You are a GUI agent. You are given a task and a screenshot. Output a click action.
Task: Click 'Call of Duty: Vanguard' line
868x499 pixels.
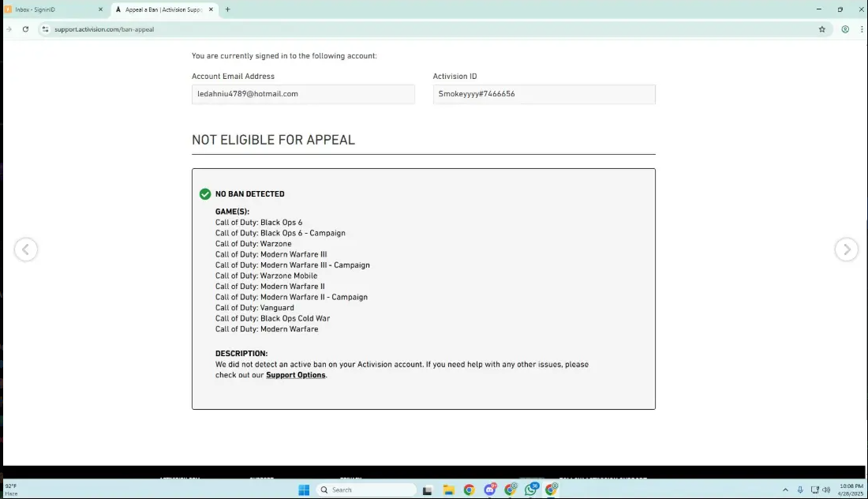(x=255, y=308)
